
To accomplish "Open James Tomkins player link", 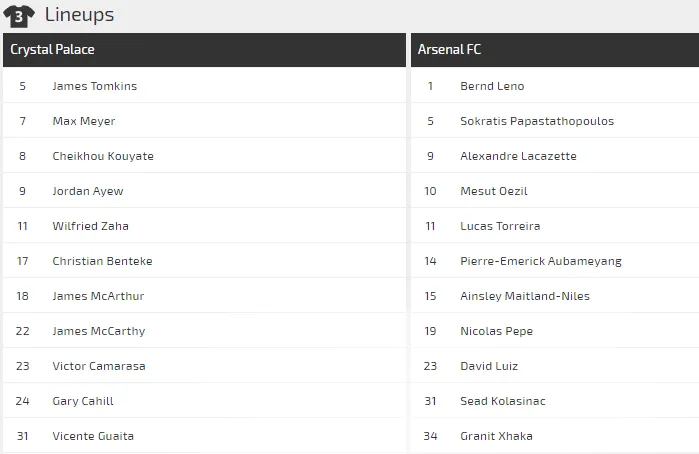I will coord(95,86).
